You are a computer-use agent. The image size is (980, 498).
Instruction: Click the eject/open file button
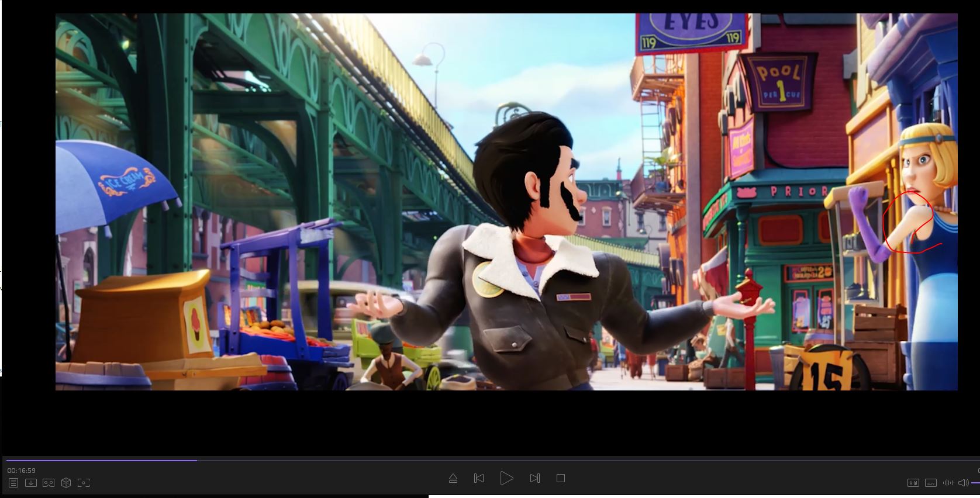click(453, 478)
